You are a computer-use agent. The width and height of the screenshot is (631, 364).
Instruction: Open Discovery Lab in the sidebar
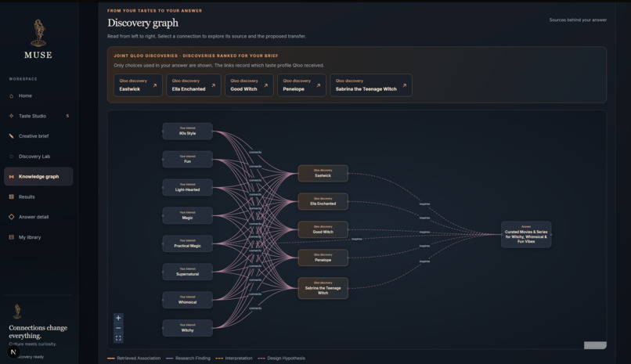38,157
